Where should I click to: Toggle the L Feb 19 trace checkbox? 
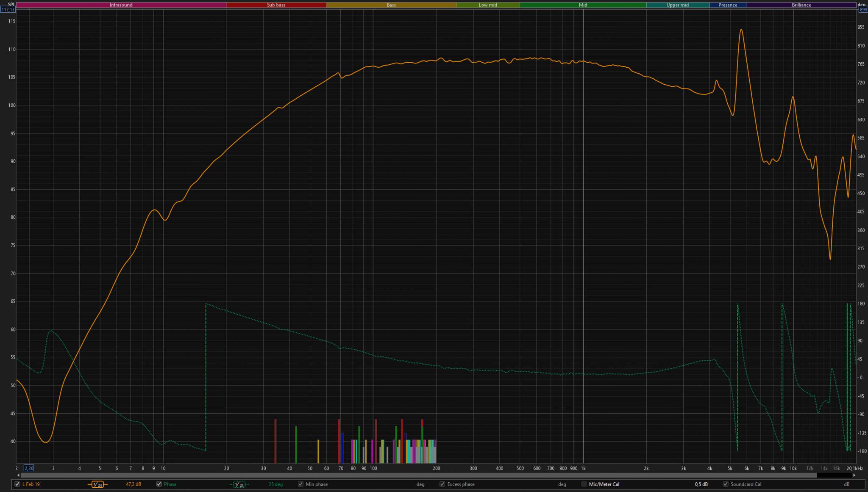point(17,484)
